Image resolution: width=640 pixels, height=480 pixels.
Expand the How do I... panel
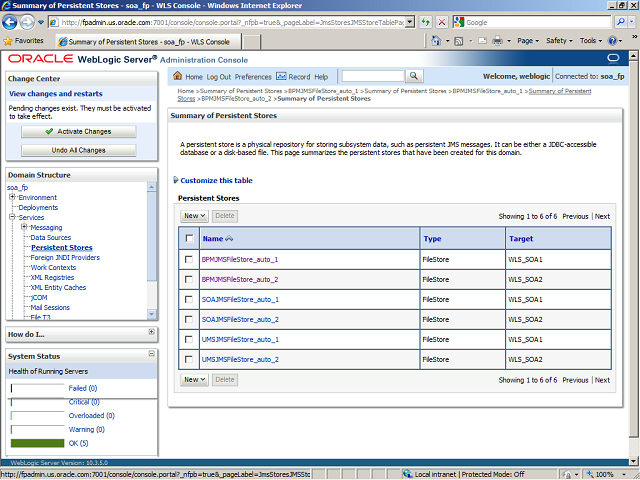151,332
